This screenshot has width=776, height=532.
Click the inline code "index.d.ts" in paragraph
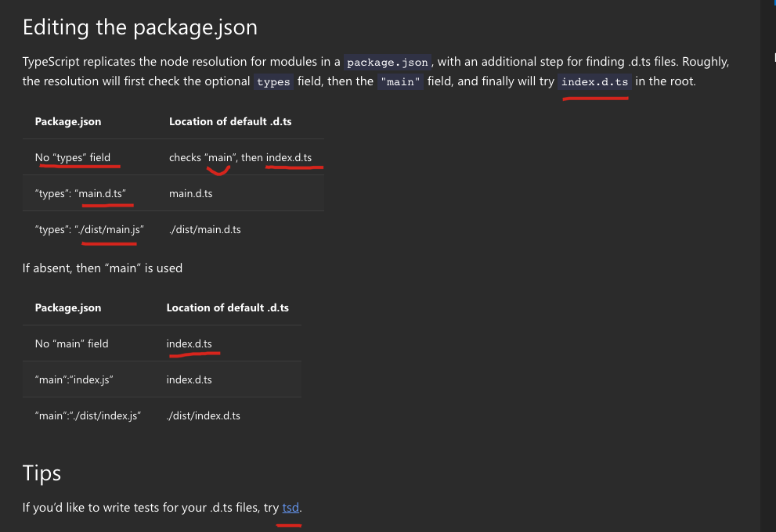coord(595,81)
